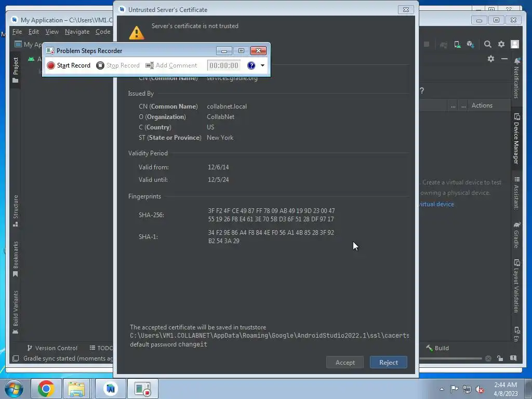Click Add Comment in the recorder
The image size is (532, 399).
171,65
